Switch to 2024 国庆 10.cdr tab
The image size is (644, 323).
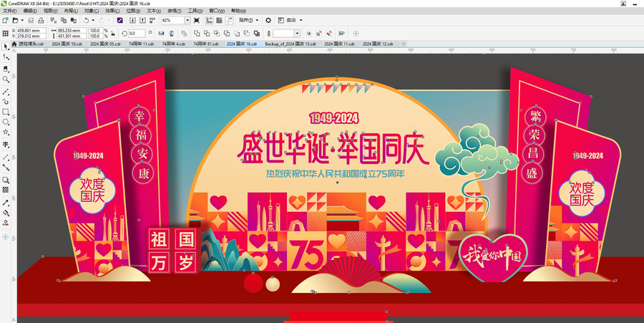pos(67,44)
